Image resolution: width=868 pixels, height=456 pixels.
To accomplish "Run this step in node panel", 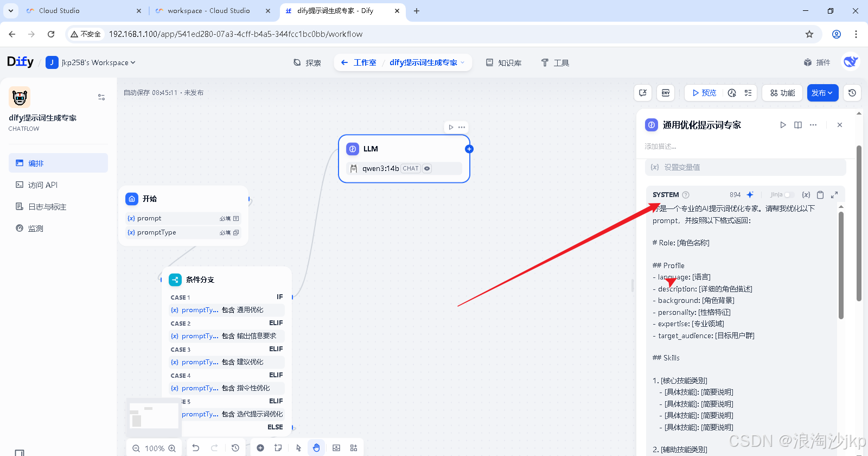I will point(783,125).
